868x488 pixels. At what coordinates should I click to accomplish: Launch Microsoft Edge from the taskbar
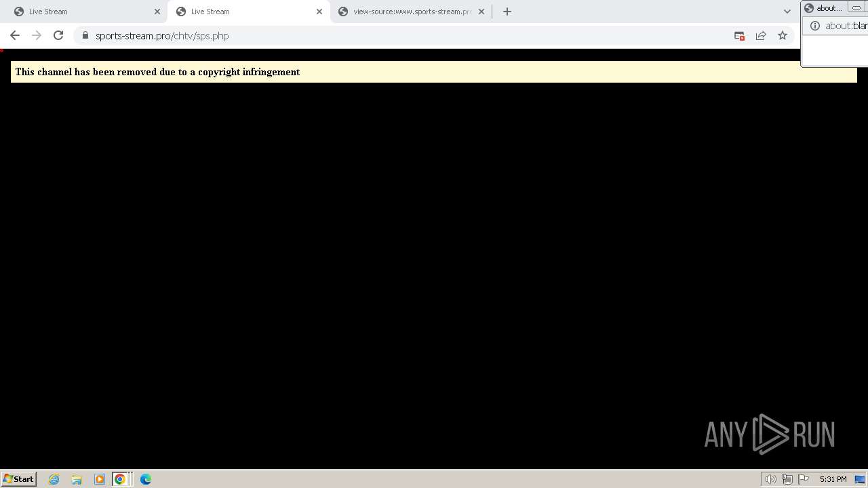tap(145, 479)
